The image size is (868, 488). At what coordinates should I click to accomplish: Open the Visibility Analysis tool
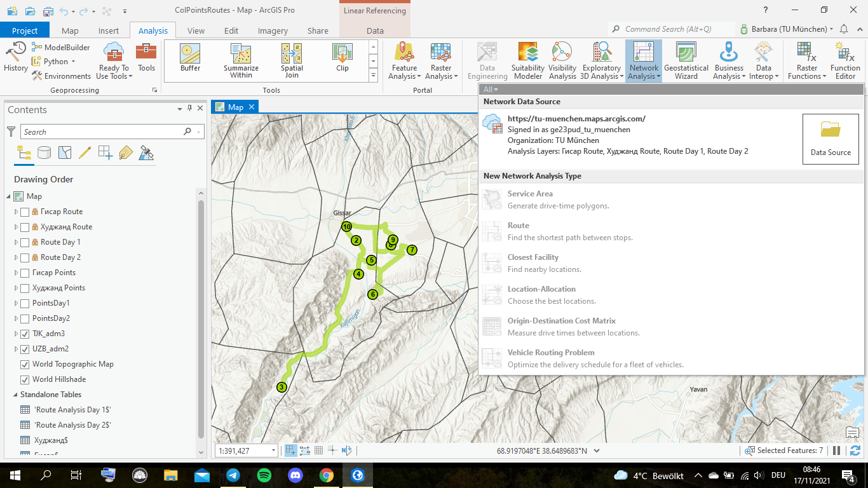(x=562, y=61)
